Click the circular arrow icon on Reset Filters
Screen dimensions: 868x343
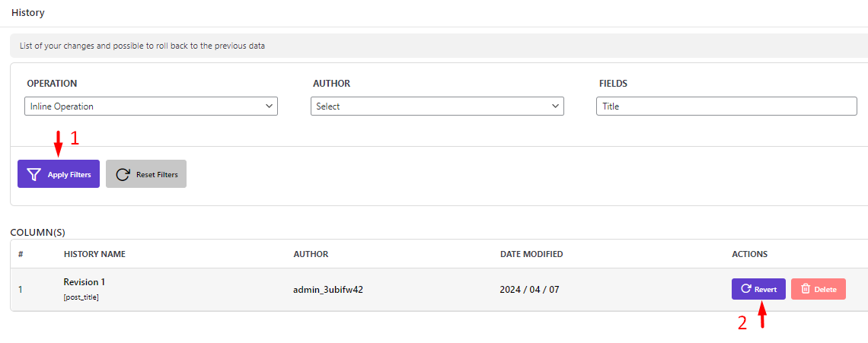pos(123,175)
